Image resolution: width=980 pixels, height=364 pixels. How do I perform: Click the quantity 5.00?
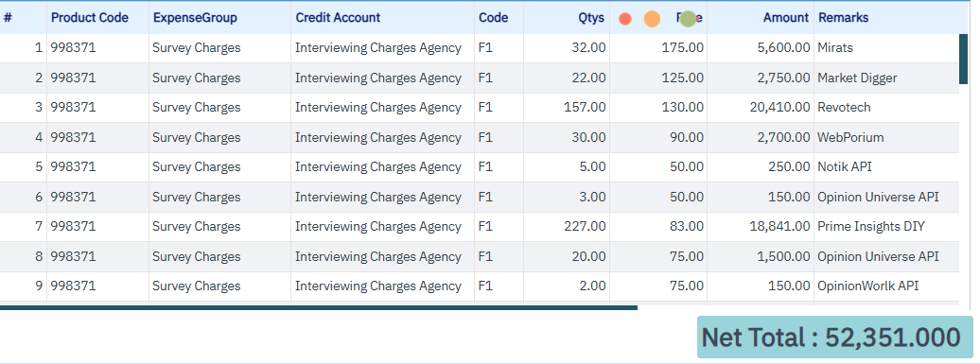(592, 166)
